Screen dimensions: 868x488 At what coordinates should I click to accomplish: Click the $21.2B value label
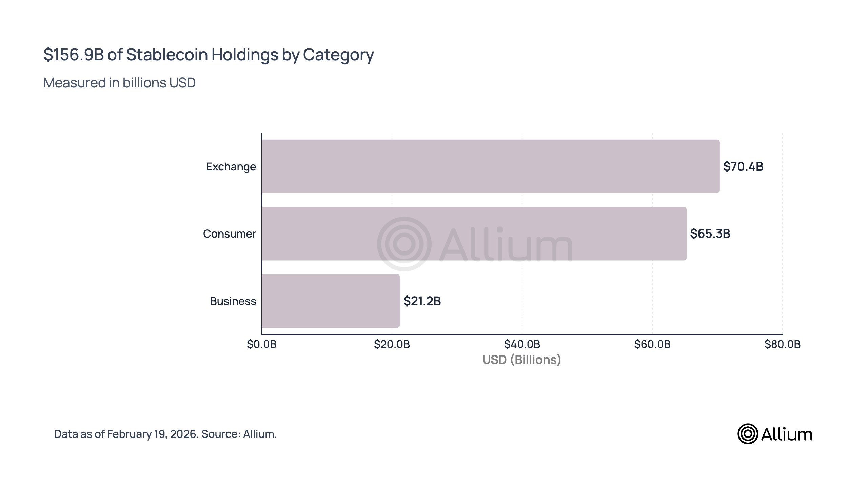pos(422,301)
